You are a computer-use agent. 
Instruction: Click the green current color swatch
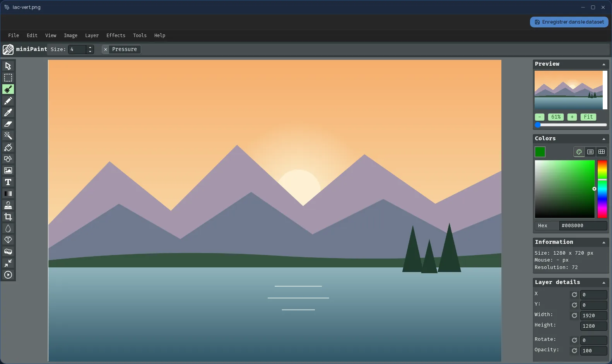[x=540, y=152]
